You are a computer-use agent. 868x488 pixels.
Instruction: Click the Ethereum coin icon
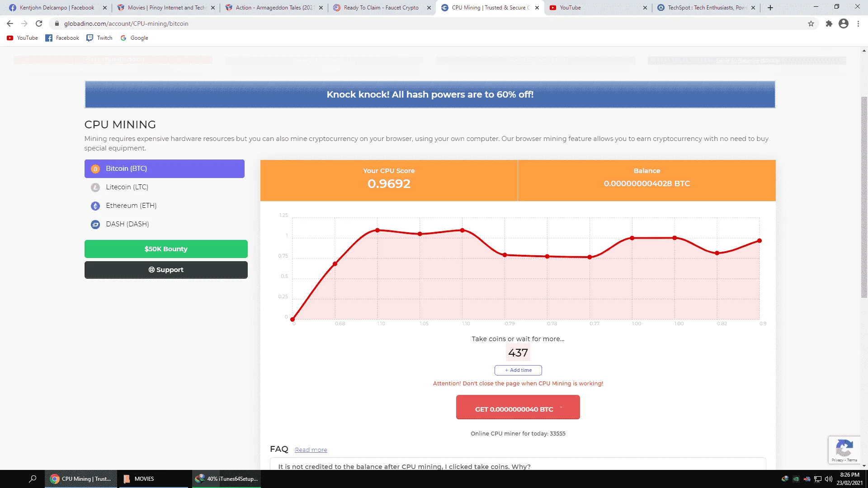click(x=95, y=206)
